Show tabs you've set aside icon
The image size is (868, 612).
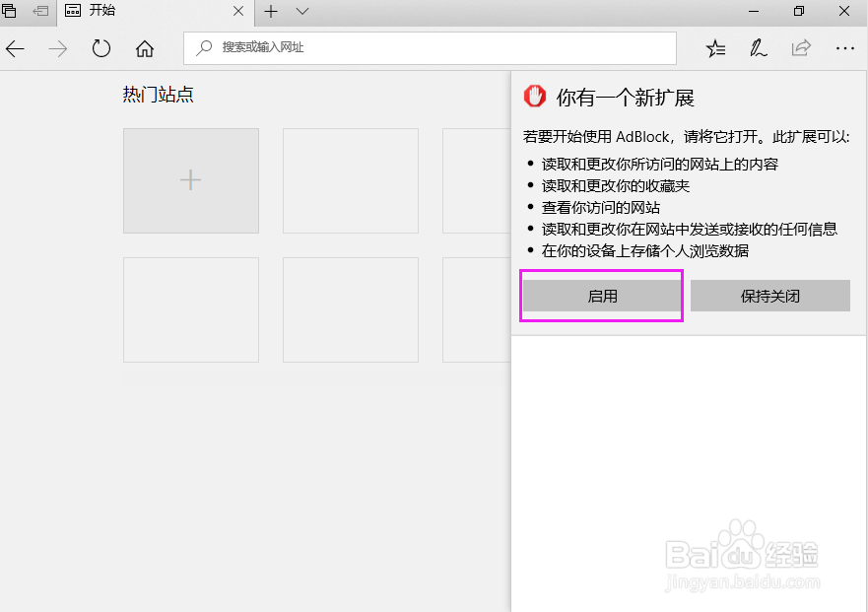[x=10, y=11]
